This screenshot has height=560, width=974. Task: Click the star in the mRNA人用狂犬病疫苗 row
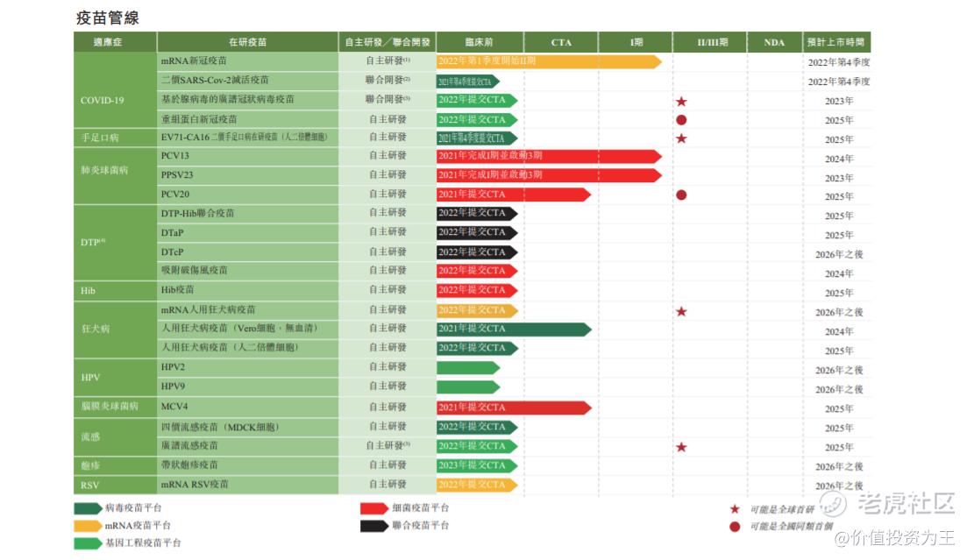(681, 312)
